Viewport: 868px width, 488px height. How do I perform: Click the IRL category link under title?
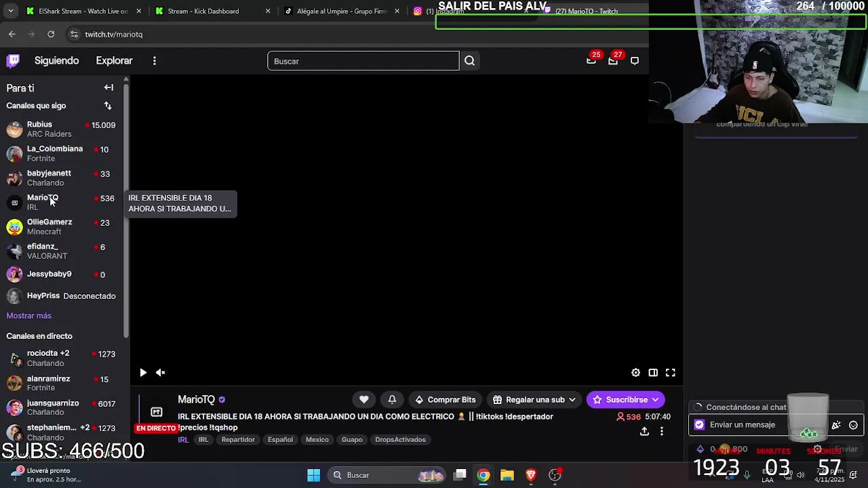tap(183, 440)
